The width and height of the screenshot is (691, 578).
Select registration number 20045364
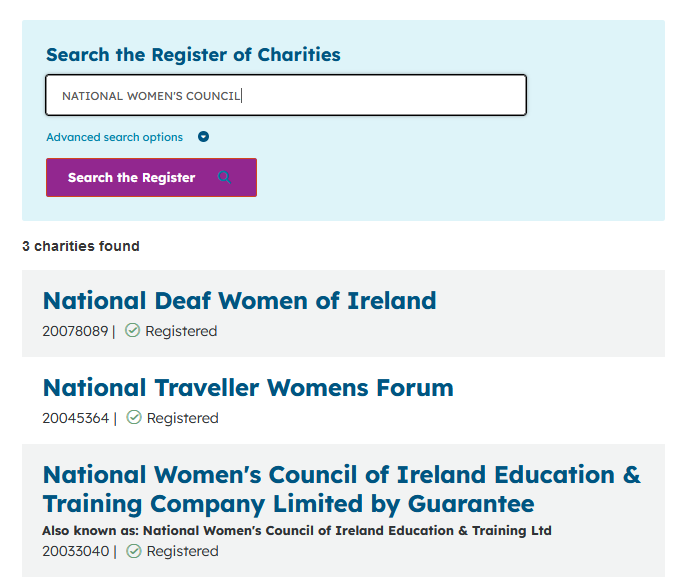click(x=75, y=418)
